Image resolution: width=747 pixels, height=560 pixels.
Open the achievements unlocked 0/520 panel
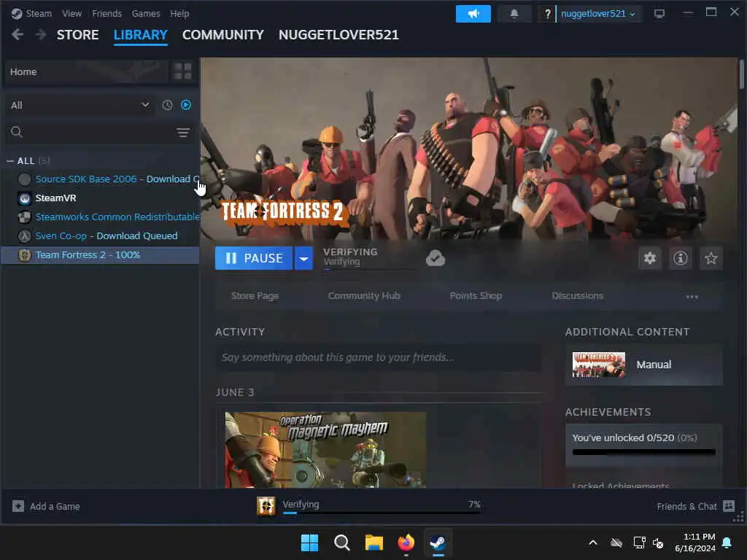click(x=643, y=445)
